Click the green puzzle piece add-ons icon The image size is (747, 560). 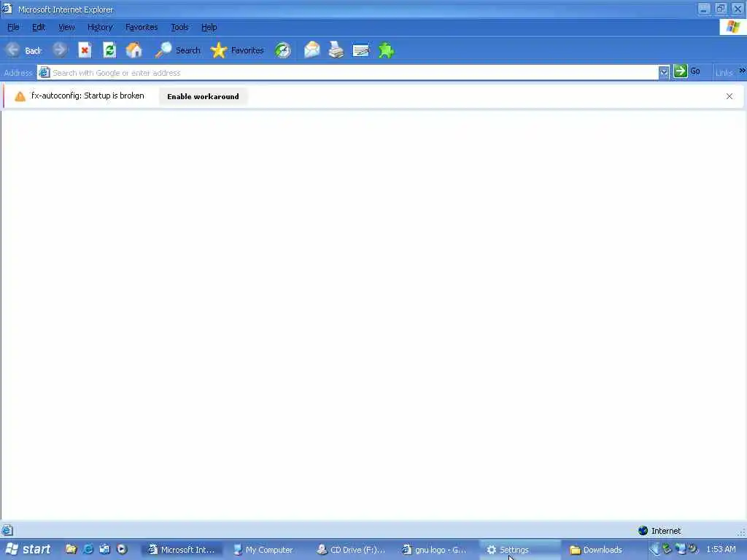pyautogui.click(x=387, y=50)
